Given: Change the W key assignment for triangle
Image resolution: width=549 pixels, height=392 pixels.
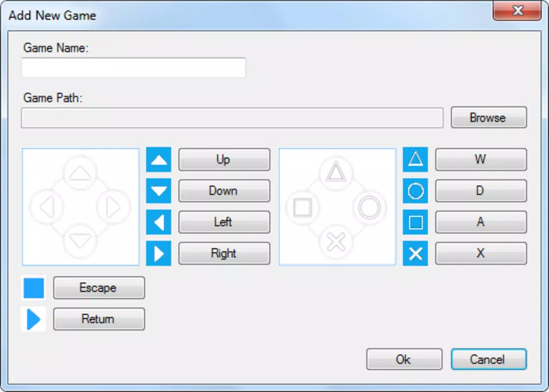Looking at the screenshot, I should pos(481,159).
